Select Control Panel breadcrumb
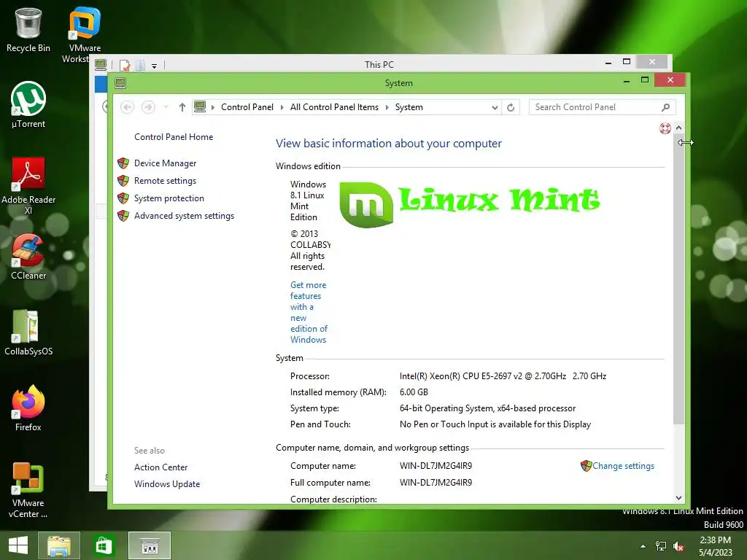This screenshot has height=560, width=747. pos(247,107)
